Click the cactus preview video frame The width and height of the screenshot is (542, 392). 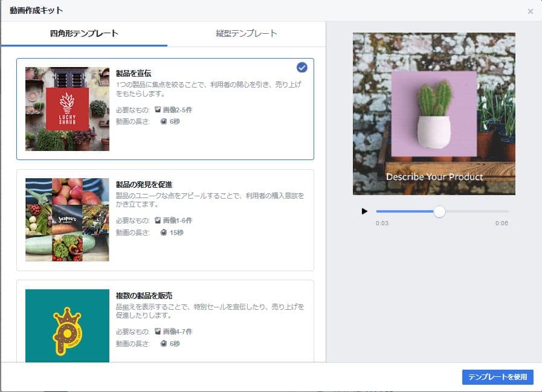point(434,114)
